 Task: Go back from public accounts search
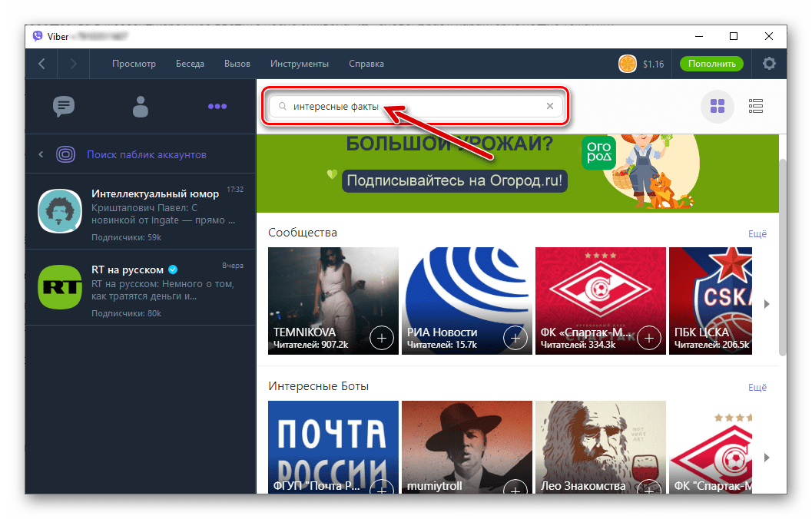41,154
